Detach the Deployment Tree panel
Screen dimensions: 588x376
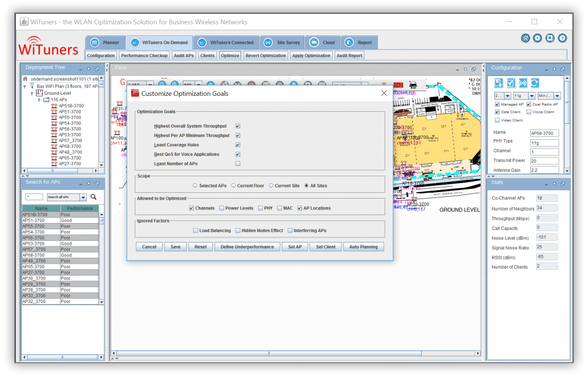point(97,69)
